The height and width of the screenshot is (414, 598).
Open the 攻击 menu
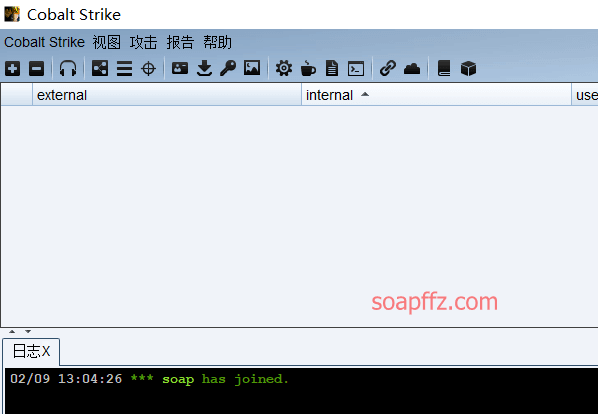(143, 42)
